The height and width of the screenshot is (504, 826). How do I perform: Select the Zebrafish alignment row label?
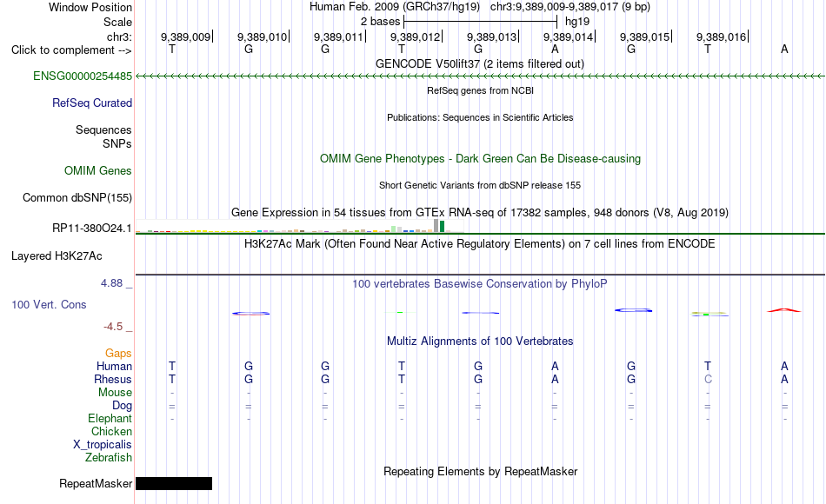109,457
